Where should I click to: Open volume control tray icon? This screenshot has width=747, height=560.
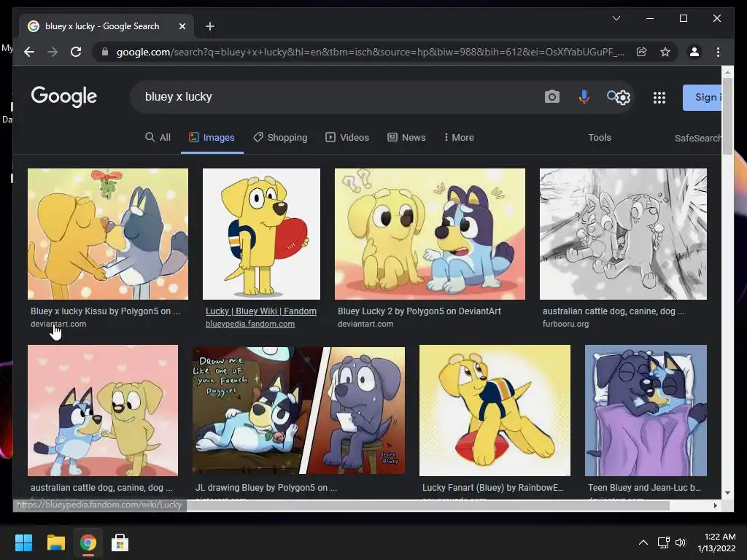pos(681,542)
